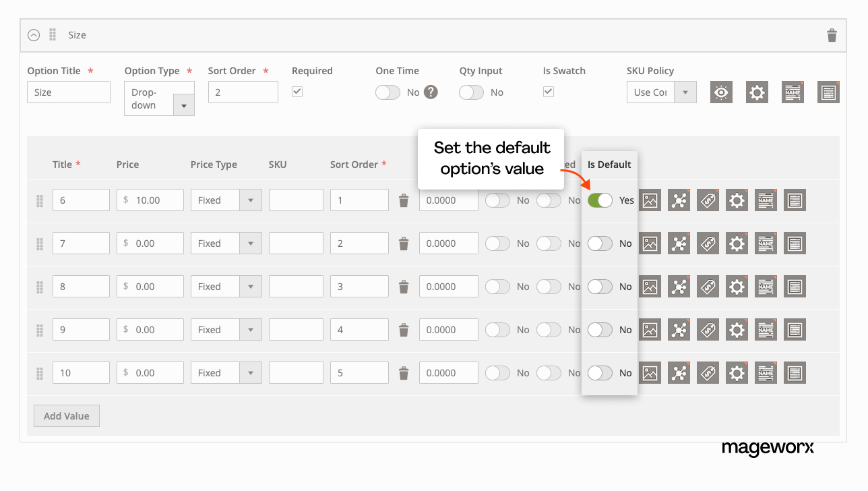
Task: Delete value 6 using its trash icon
Action: tap(403, 200)
